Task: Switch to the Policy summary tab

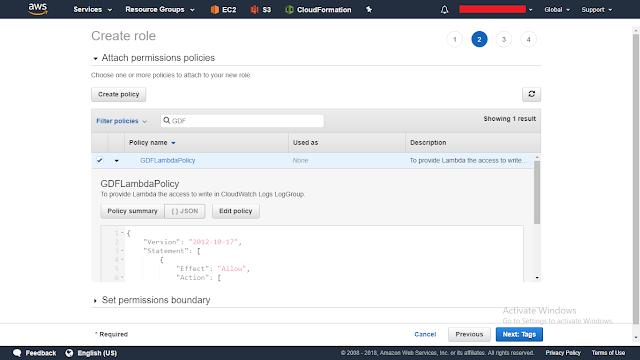Action: point(132,211)
